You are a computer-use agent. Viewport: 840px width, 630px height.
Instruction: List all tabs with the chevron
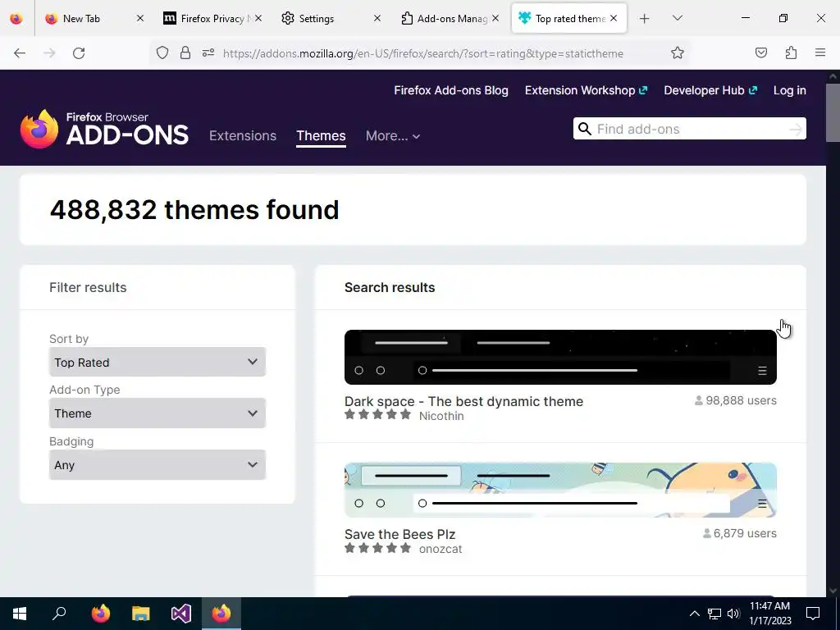677,18
